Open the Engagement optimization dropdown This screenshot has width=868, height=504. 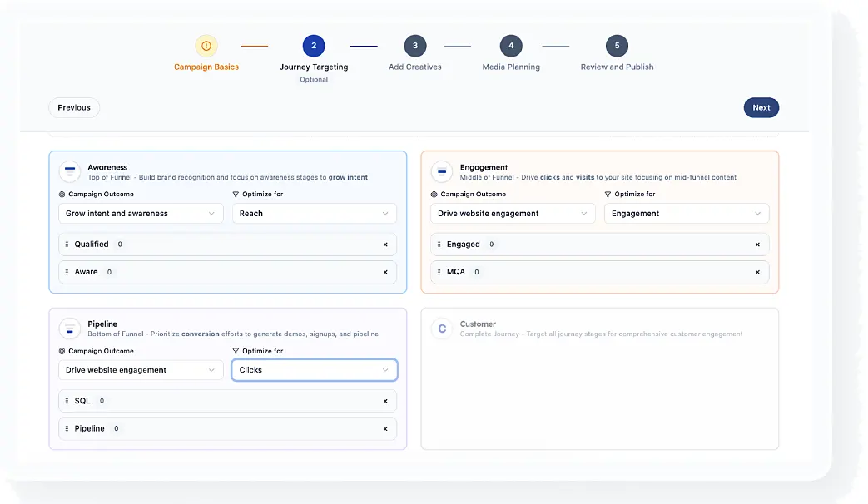(x=686, y=213)
